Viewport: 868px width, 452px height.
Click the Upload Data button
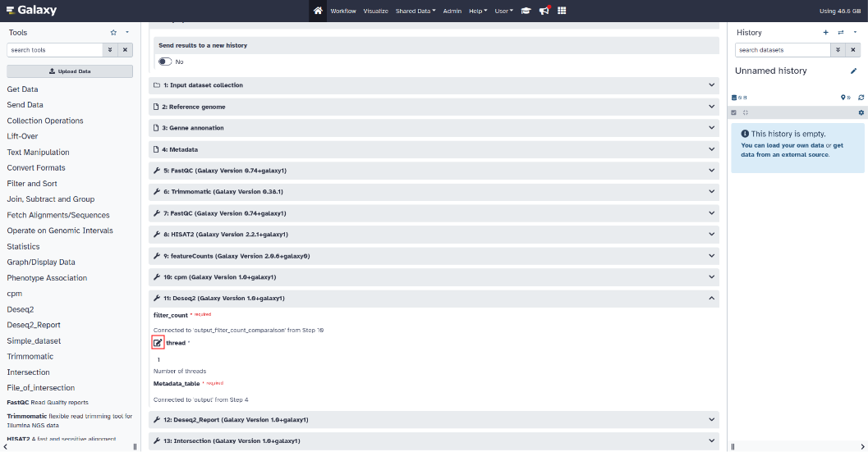click(x=70, y=71)
